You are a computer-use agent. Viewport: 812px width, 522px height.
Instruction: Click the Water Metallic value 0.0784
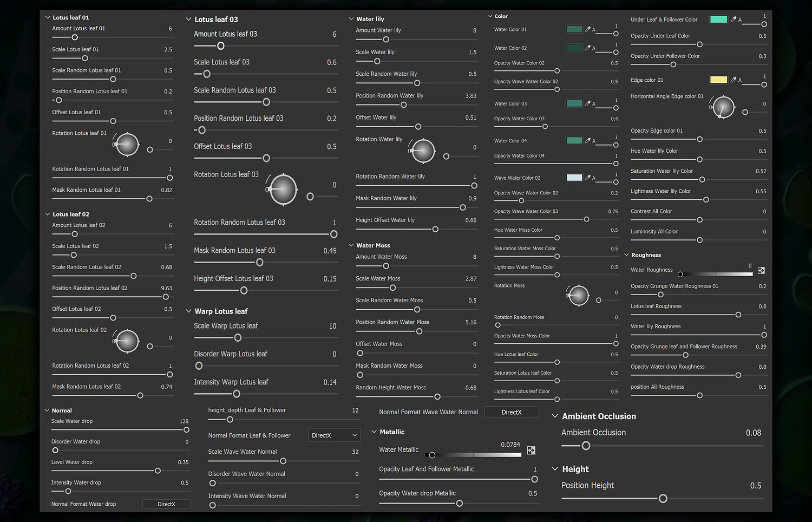point(510,445)
